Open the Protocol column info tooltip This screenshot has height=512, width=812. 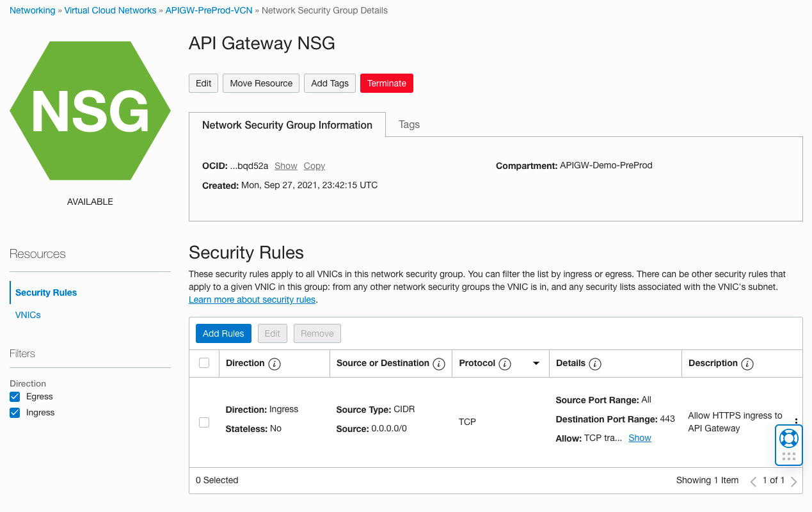(x=506, y=364)
